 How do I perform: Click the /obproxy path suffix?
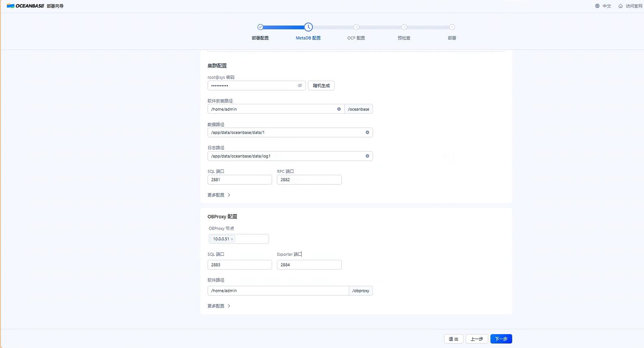click(361, 291)
